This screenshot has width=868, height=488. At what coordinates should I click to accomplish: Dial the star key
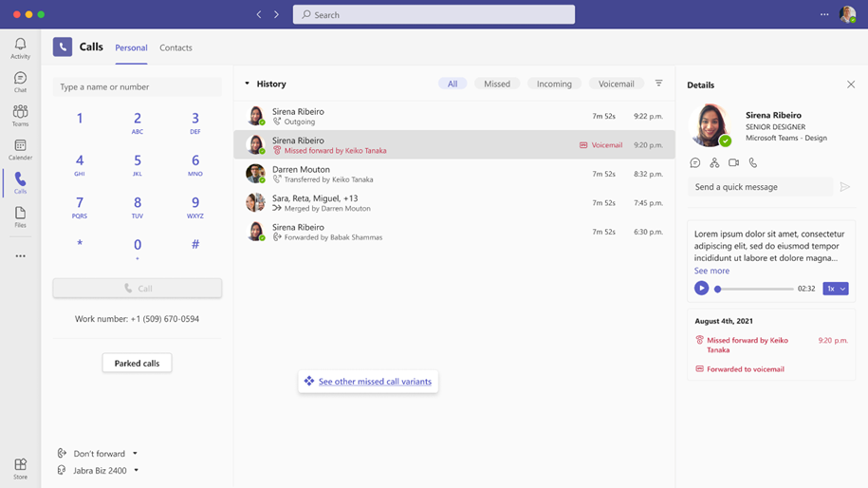pyautogui.click(x=80, y=244)
